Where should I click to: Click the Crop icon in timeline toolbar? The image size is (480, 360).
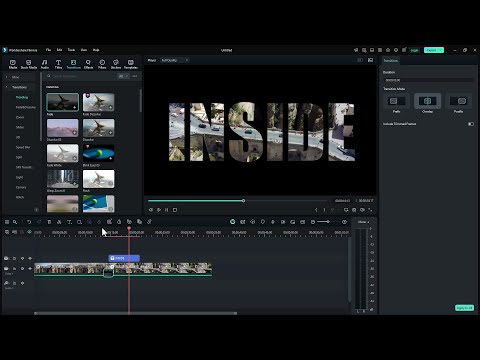79,222
